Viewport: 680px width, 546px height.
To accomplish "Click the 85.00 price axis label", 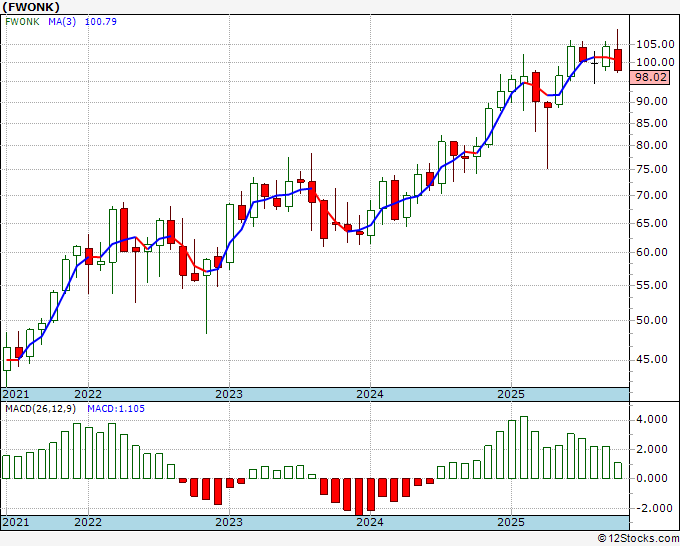I will [652, 124].
